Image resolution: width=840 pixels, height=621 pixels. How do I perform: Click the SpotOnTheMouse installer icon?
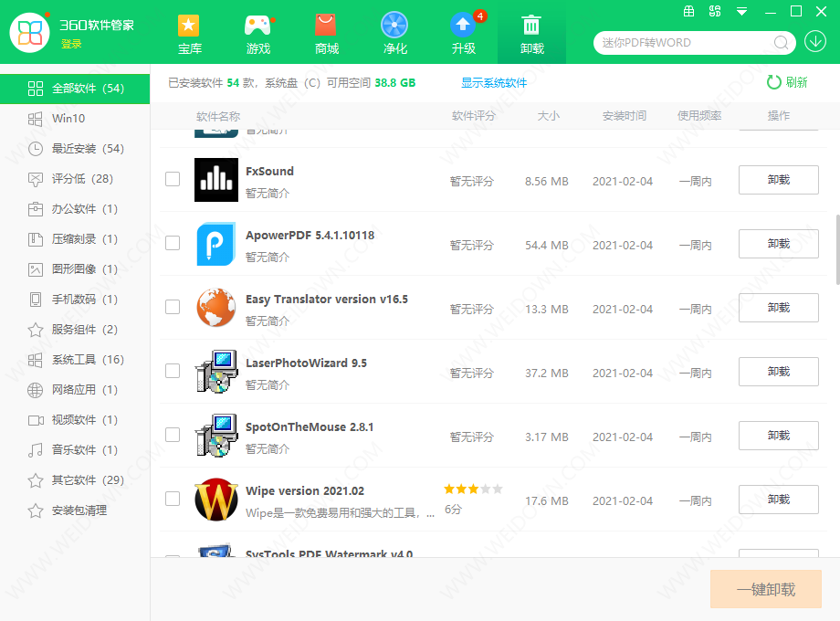pos(215,435)
